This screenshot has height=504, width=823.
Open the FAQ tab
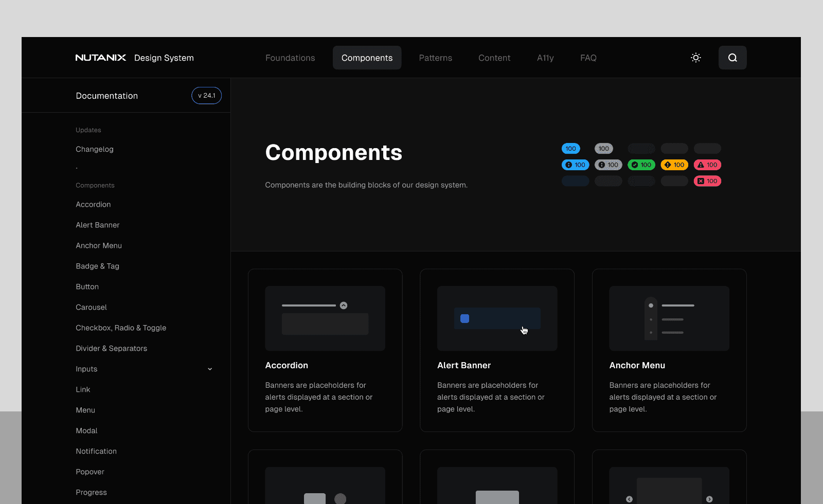(x=588, y=58)
